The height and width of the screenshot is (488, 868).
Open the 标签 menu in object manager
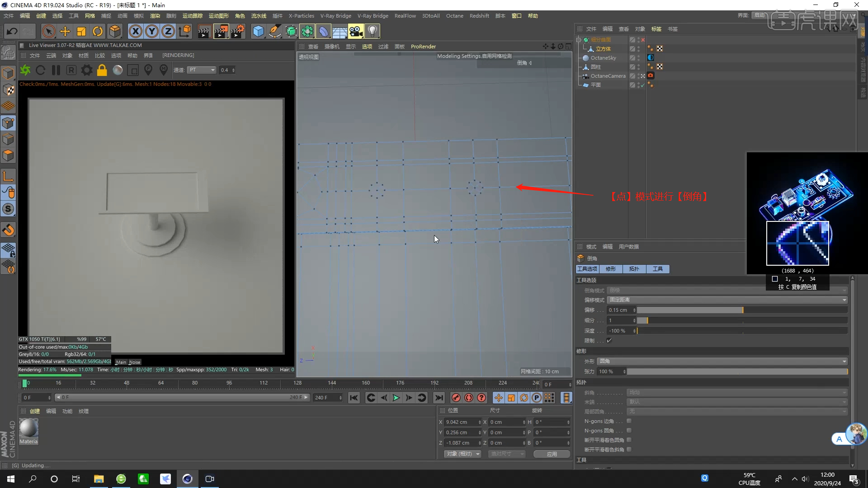[656, 29]
